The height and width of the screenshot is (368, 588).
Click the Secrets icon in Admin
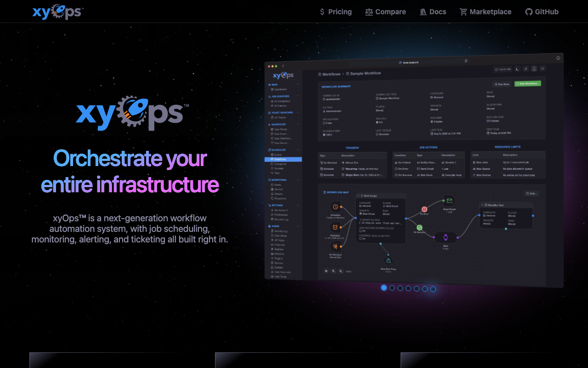point(272,263)
